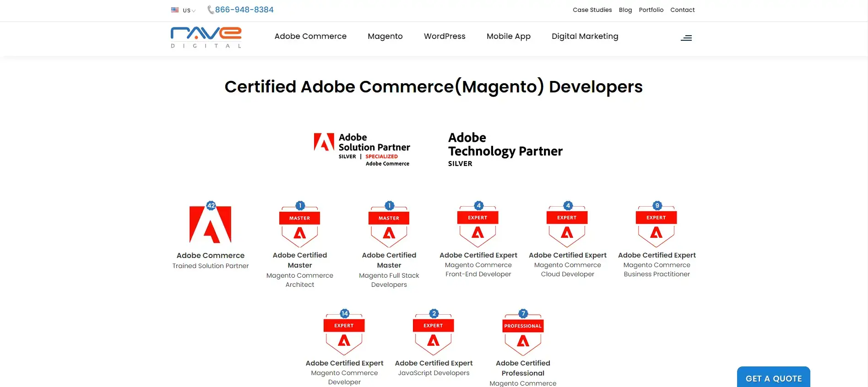Click the Adobe Solution Partner Silver logo
Viewport: 868px width, 387px height.
click(362, 149)
